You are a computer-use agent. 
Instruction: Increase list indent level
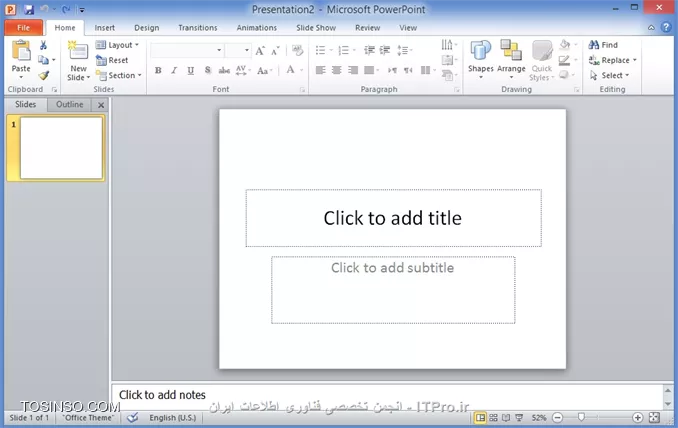pos(385,50)
